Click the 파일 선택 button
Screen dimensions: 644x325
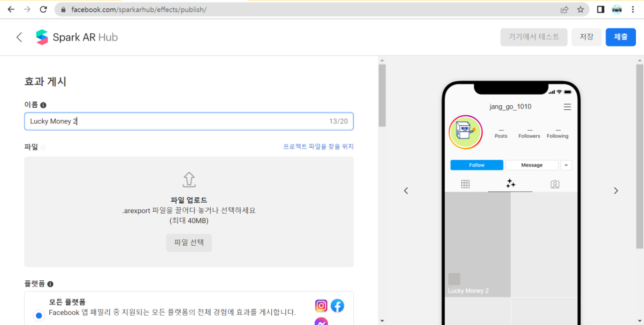[189, 242]
